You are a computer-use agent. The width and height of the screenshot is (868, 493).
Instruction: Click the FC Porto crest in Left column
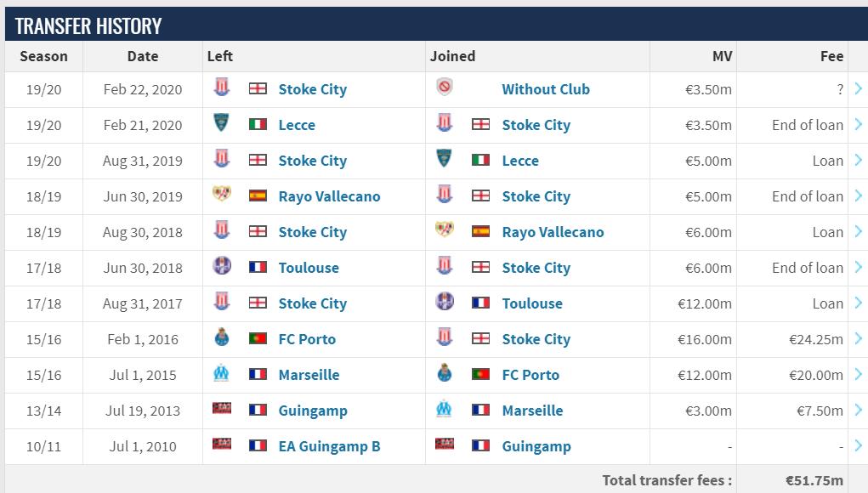tap(221, 338)
